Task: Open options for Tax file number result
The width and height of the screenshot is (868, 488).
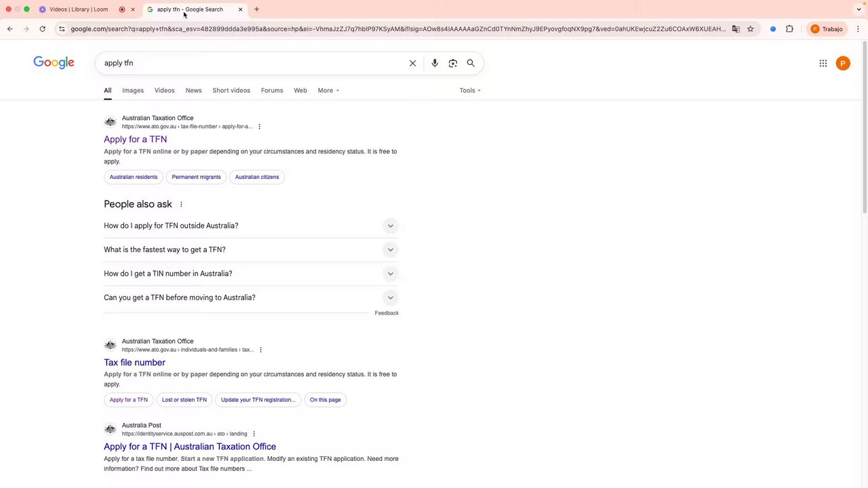Action: (260, 350)
